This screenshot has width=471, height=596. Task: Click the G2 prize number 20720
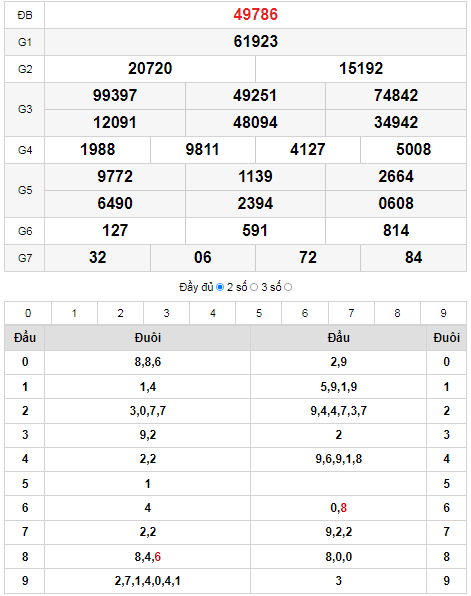(x=150, y=68)
